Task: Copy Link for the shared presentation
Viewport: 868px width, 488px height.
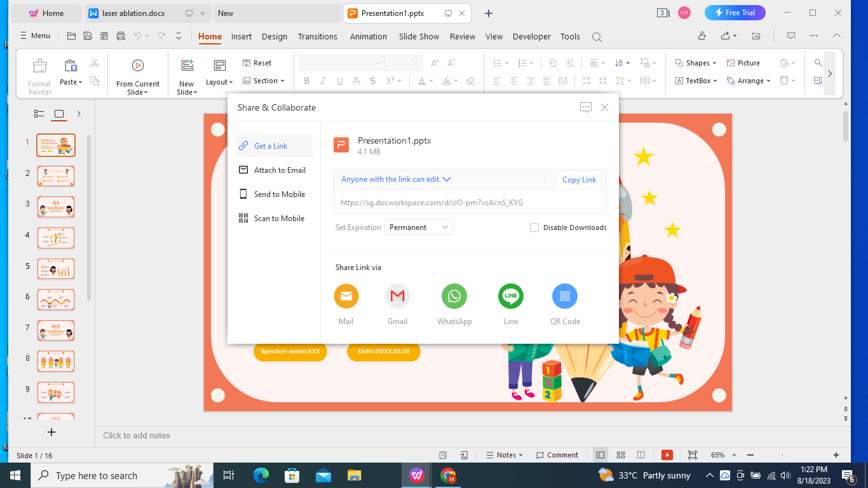Action: [579, 179]
